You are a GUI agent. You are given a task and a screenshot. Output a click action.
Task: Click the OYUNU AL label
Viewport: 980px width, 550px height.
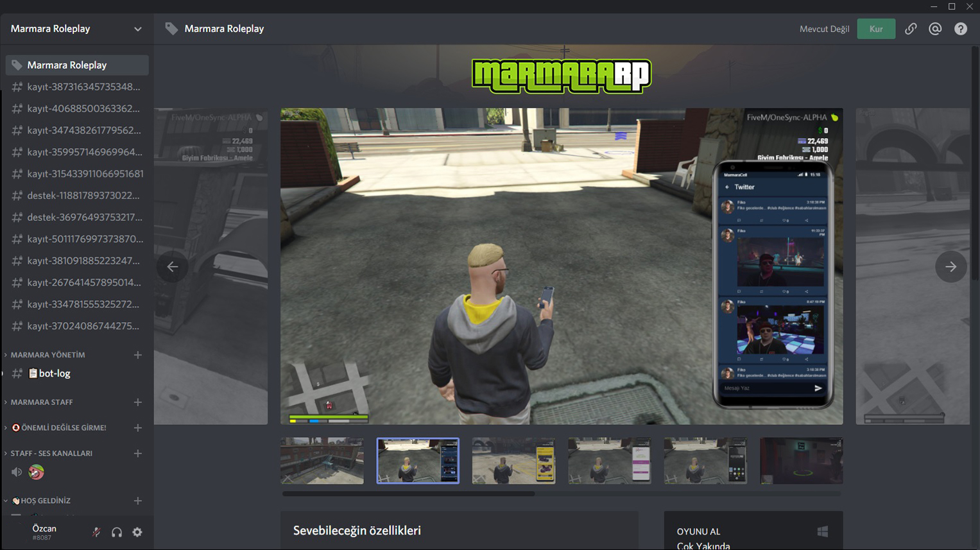[698, 531]
